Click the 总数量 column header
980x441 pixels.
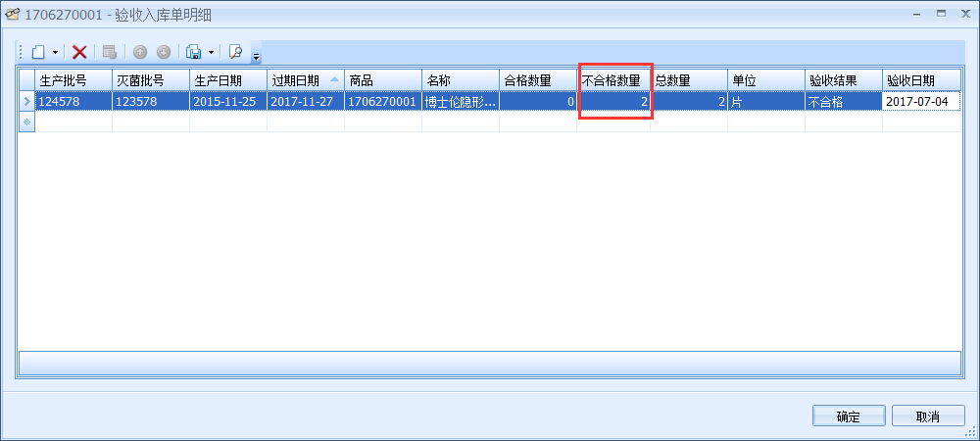[689, 80]
